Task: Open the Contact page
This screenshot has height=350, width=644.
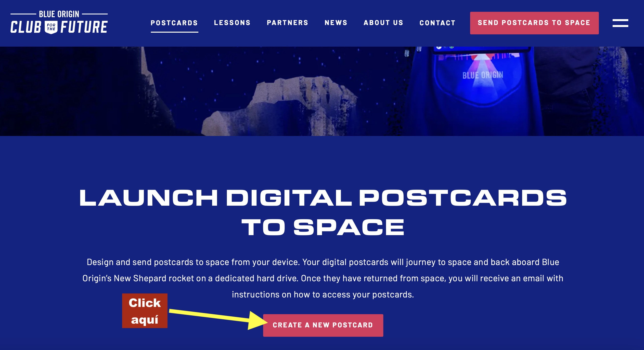Action: click(x=438, y=23)
